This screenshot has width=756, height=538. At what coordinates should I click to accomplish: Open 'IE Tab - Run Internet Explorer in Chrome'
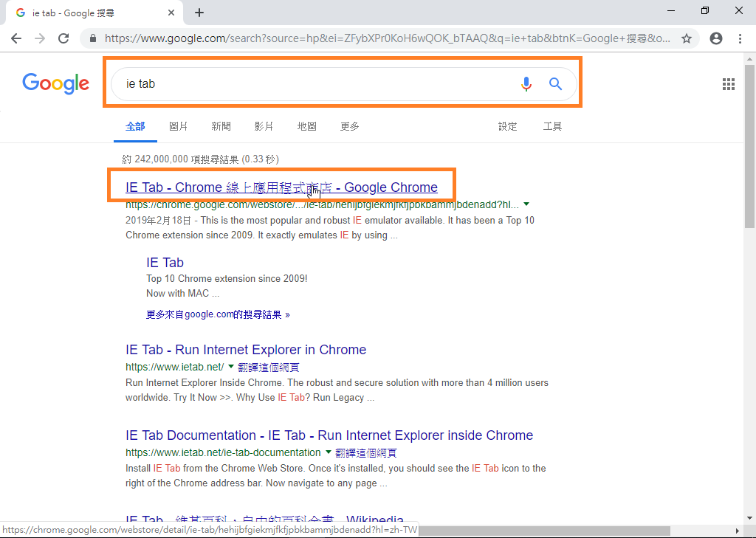(x=246, y=350)
